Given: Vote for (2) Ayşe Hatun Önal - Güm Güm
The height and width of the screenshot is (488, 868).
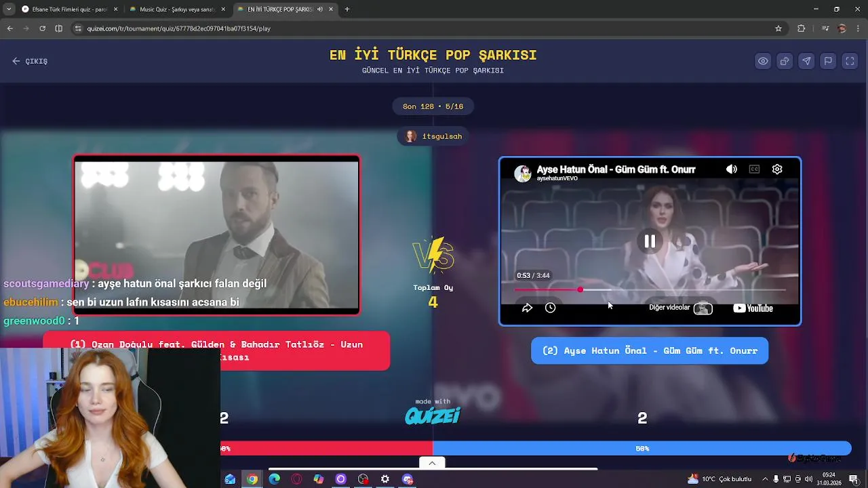Looking at the screenshot, I should tap(650, 350).
